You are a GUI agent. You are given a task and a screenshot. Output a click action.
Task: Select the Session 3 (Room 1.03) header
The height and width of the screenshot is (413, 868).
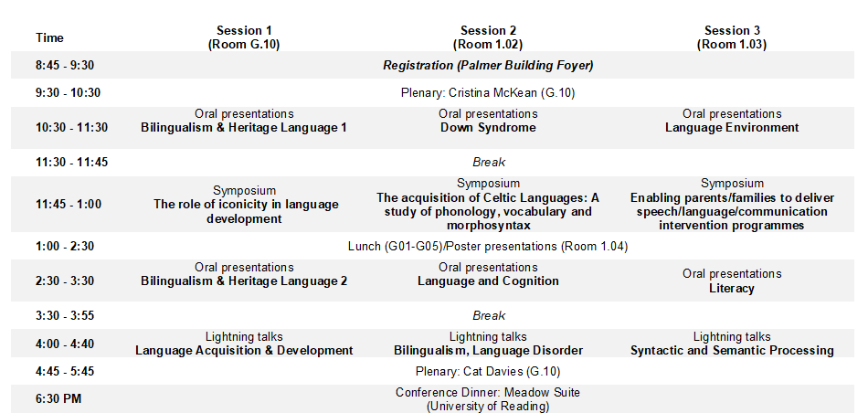[x=732, y=37]
